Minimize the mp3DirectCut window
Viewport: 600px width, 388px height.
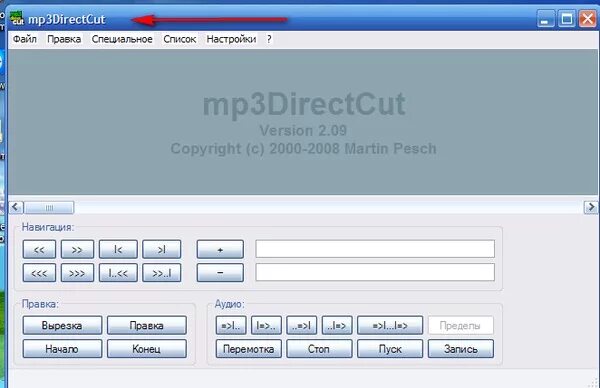546,18
